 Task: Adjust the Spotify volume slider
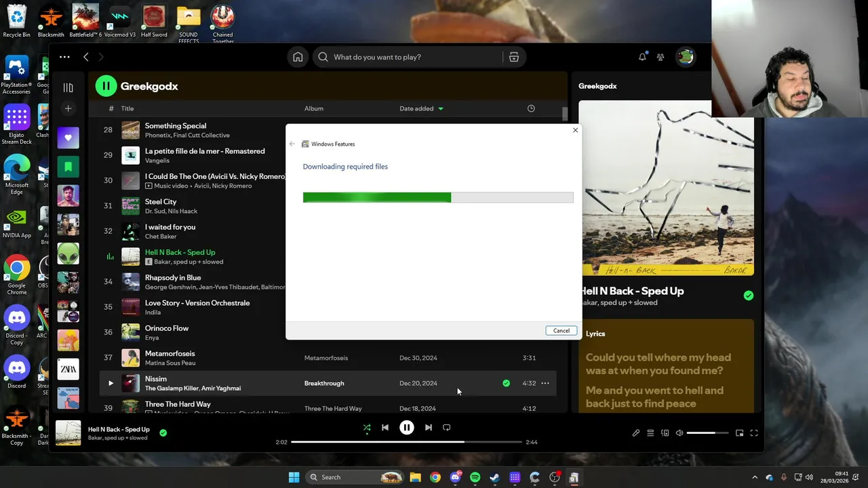(x=708, y=433)
